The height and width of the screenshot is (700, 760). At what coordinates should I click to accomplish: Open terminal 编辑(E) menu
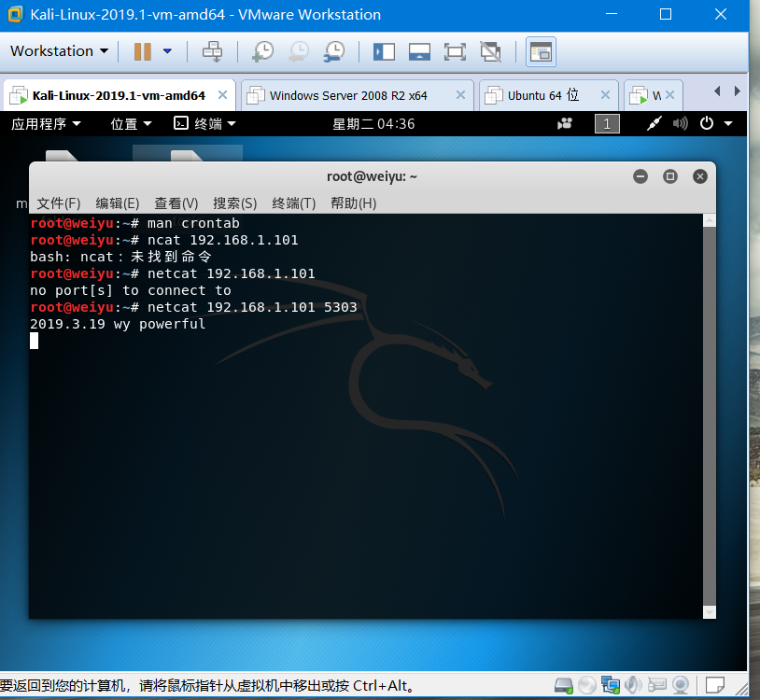[x=118, y=203]
